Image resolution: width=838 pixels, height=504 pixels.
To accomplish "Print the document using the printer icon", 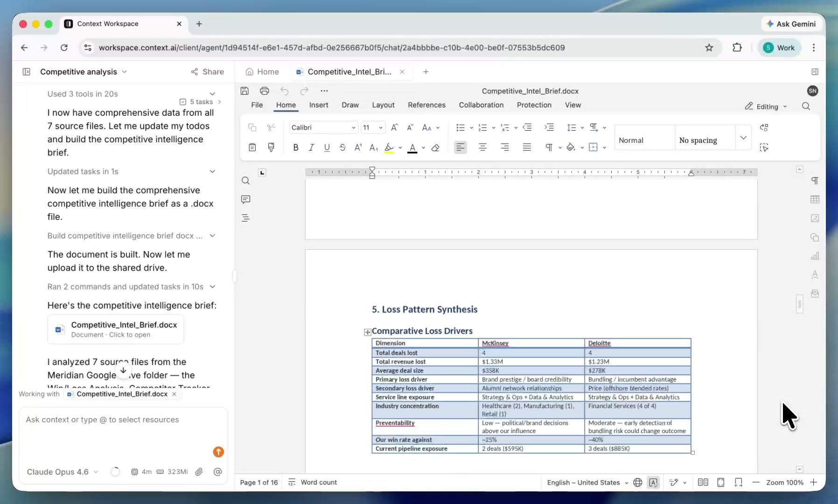I will pyautogui.click(x=265, y=91).
